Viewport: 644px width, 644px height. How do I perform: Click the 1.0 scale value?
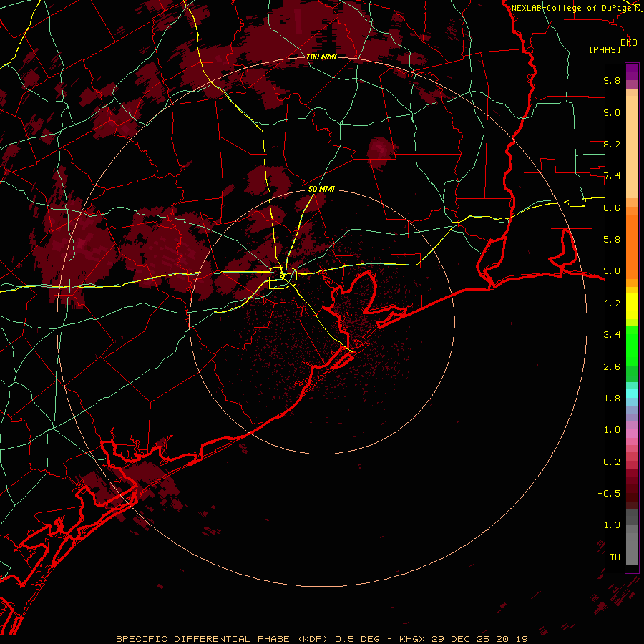612,430
